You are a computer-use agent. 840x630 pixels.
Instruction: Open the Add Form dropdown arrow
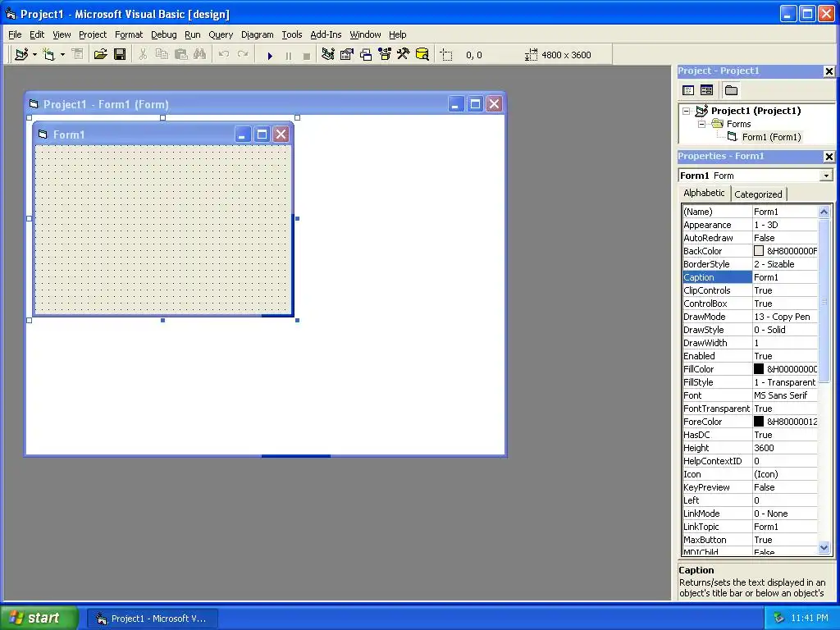coord(62,54)
